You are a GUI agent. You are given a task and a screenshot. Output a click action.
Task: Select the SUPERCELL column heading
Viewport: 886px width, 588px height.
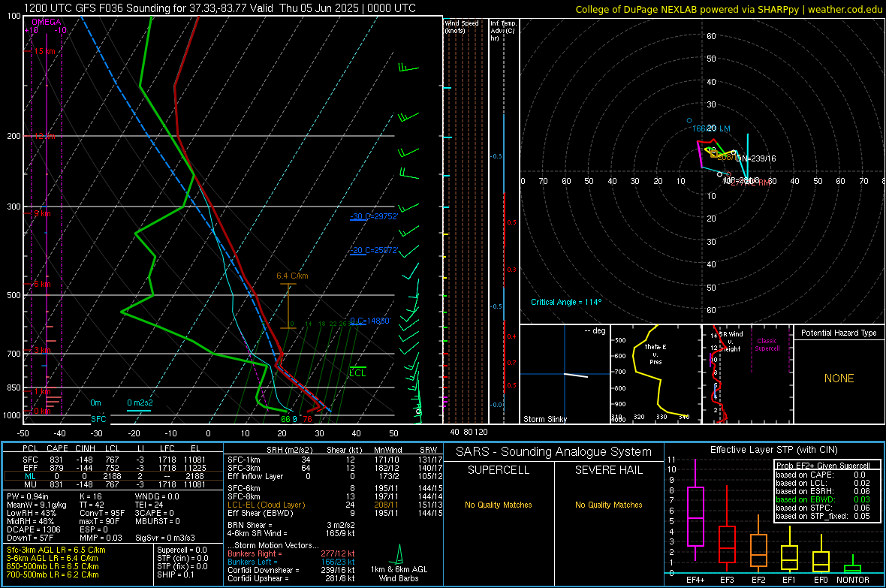(x=499, y=470)
